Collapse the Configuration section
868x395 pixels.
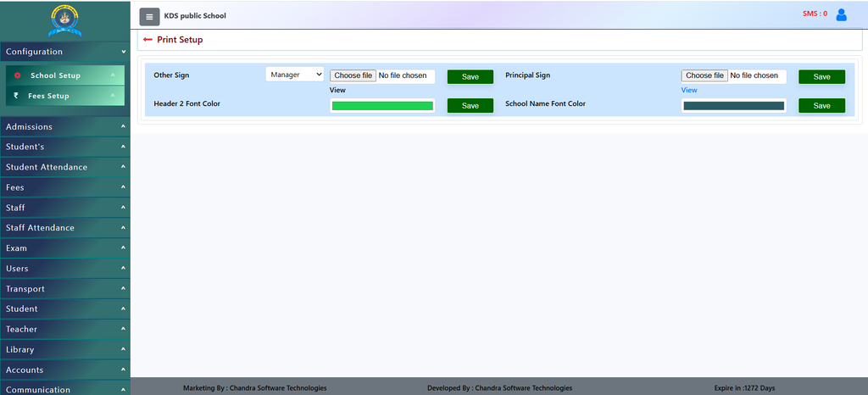pos(123,52)
